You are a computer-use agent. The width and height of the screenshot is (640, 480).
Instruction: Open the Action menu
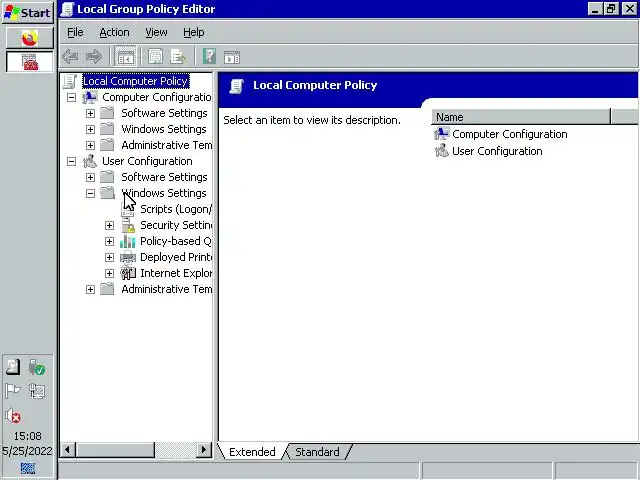point(114,32)
